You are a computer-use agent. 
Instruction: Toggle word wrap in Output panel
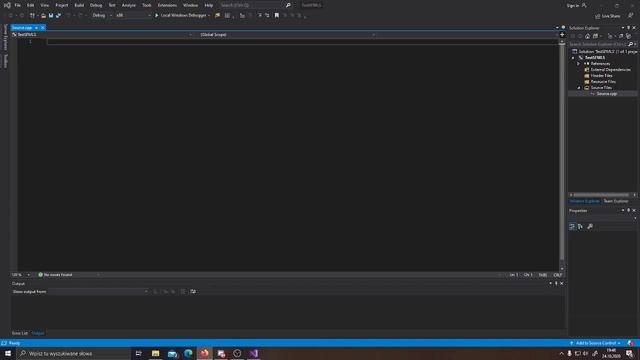click(x=193, y=292)
